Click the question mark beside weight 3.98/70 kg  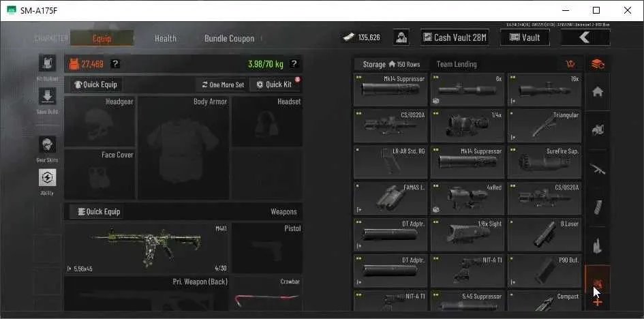click(x=294, y=64)
